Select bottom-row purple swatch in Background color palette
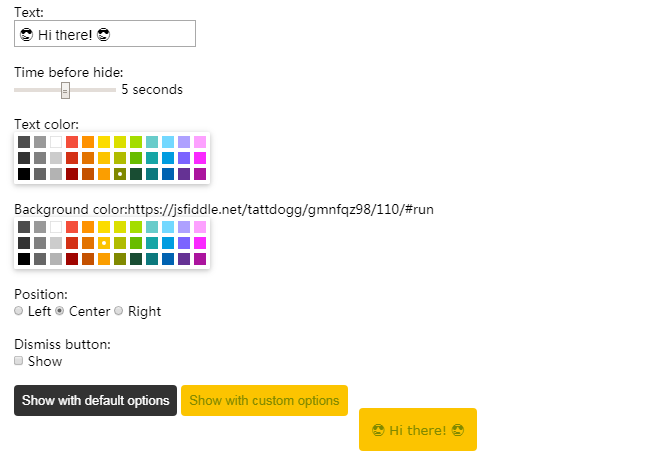 [184, 259]
